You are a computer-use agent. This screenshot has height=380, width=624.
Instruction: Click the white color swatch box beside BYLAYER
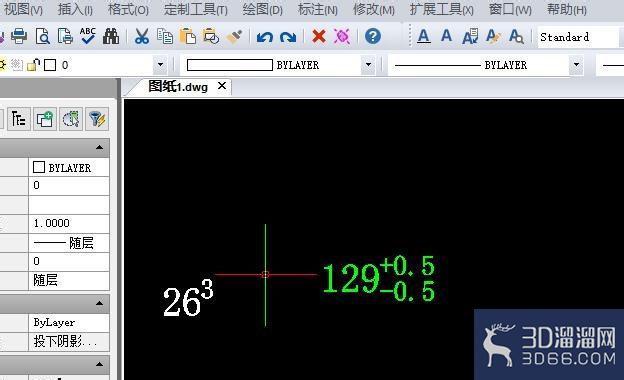coord(39,167)
